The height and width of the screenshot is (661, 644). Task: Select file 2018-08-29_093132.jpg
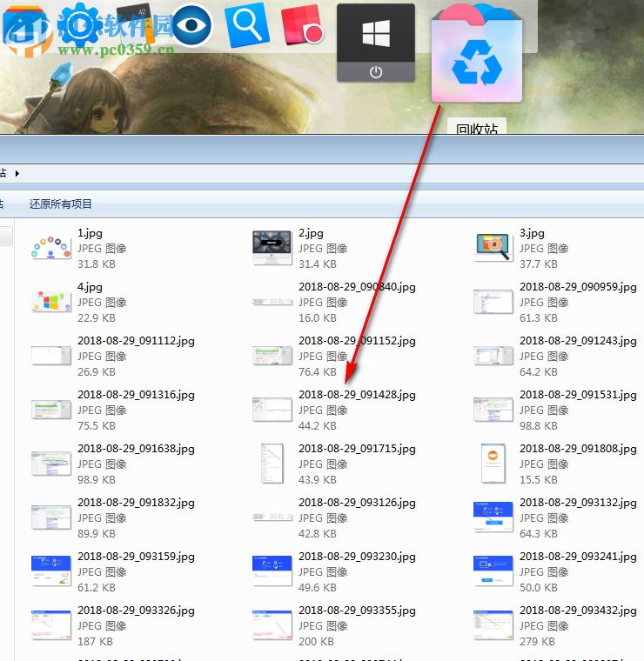[x=555, y=517]
